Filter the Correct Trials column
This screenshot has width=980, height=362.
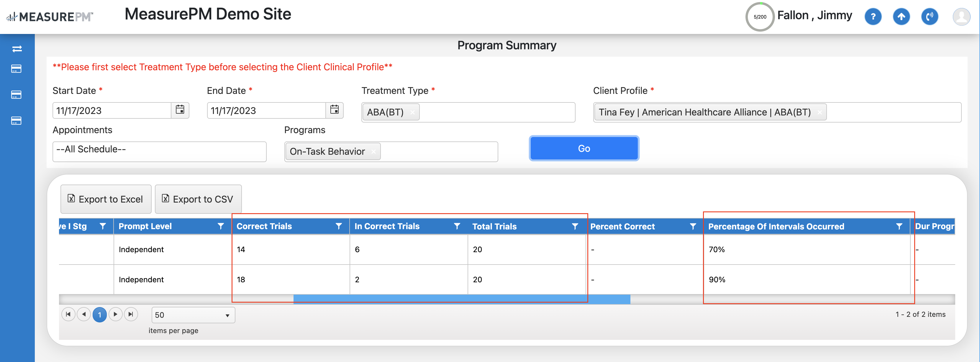tap(339, 226)
